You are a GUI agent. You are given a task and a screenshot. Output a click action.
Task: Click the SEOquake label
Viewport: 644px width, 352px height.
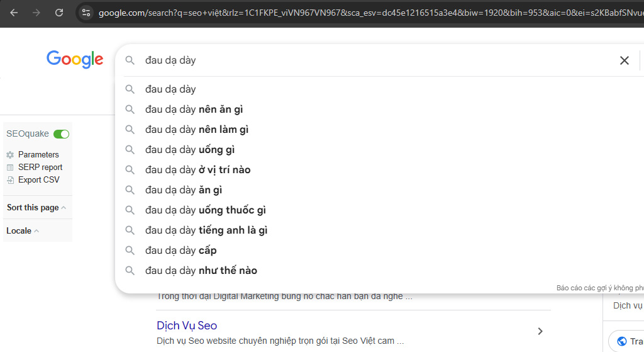pyautogui.click(x=28, y=133)
